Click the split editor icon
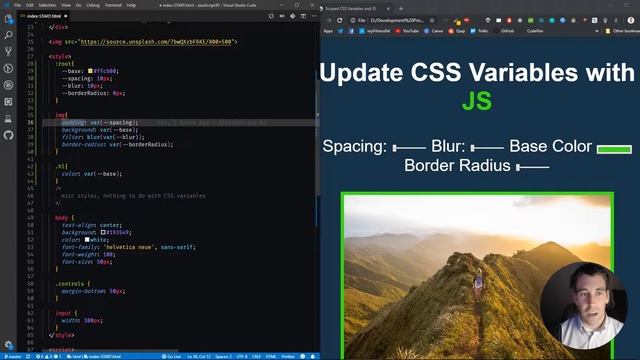This screenshot has width=640, height=360. pos(303,16)
